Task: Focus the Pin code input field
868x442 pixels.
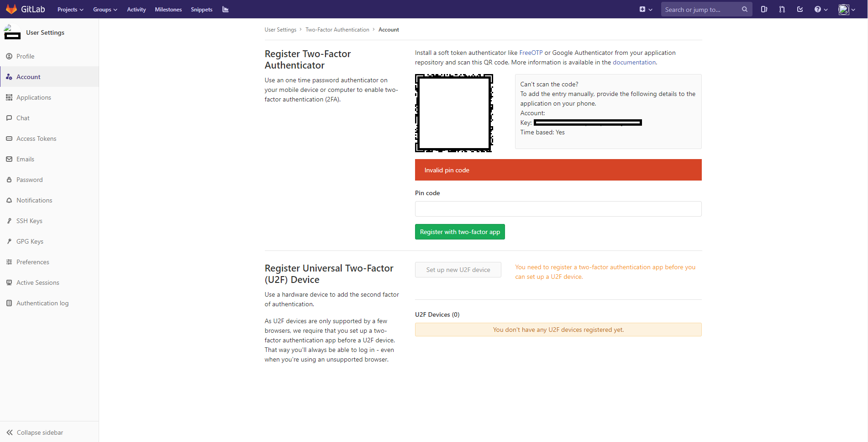Action: 558,209
